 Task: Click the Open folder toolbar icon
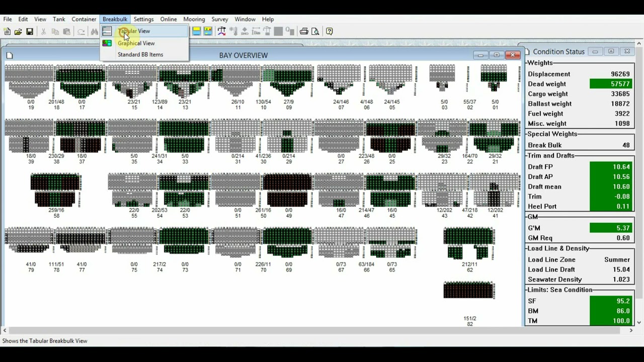18,31
